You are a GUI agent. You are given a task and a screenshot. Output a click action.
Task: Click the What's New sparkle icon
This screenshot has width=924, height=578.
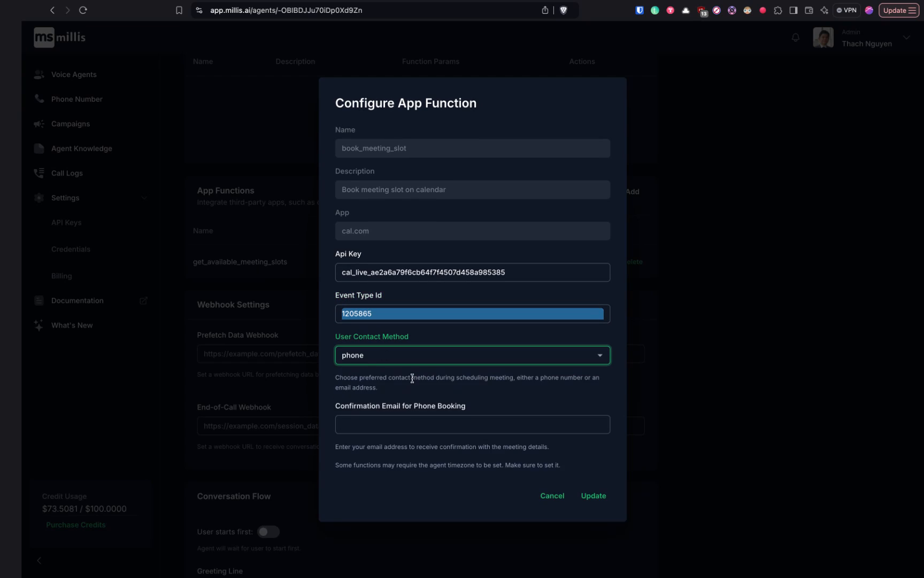pyautogui.click(x=38, y=325)
